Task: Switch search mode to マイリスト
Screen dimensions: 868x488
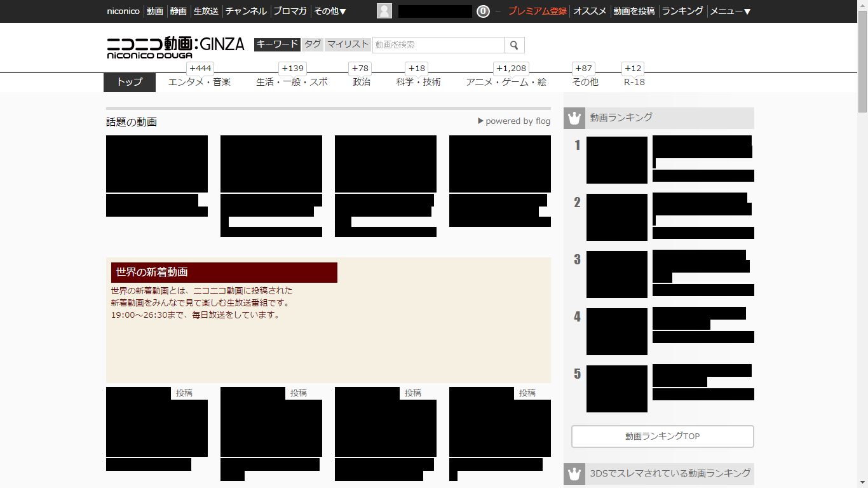Action: tap(348, 44)
